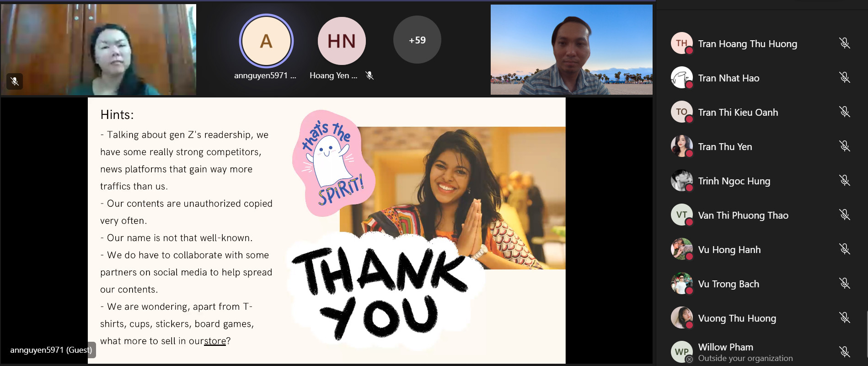Click muted mic icon on woman's video tile
This screenshot has height=366, width=868.
(x=15, y=81)
